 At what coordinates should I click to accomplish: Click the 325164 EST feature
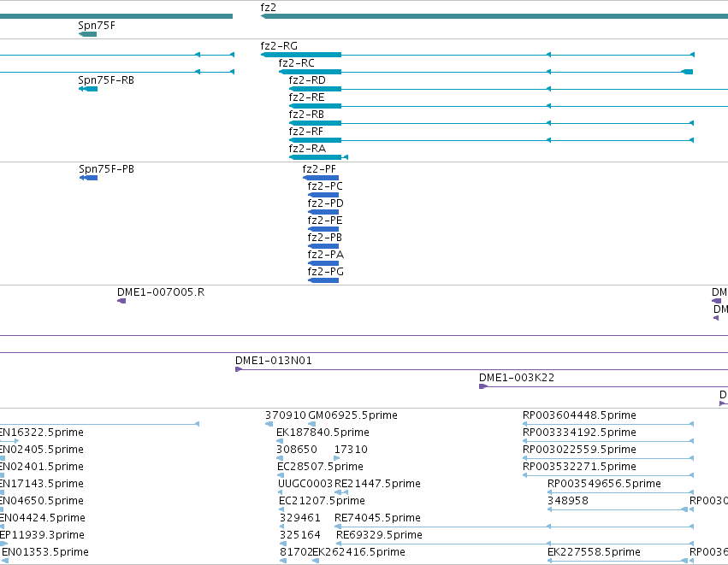pyautogui.click(x=281, y=544)
